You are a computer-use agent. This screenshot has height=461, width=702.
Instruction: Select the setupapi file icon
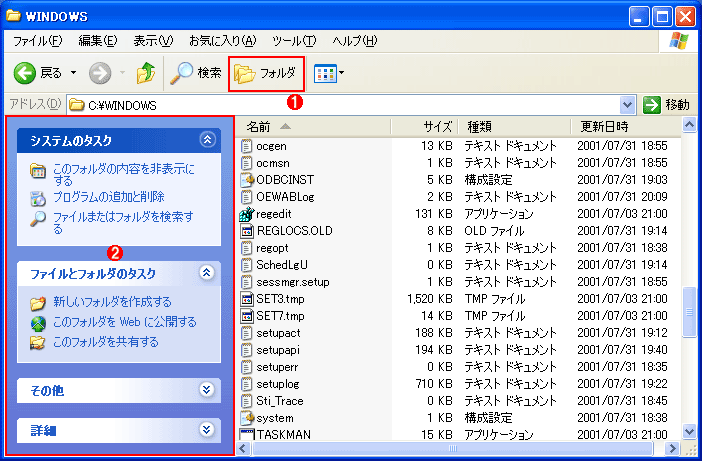click(247, 350)
